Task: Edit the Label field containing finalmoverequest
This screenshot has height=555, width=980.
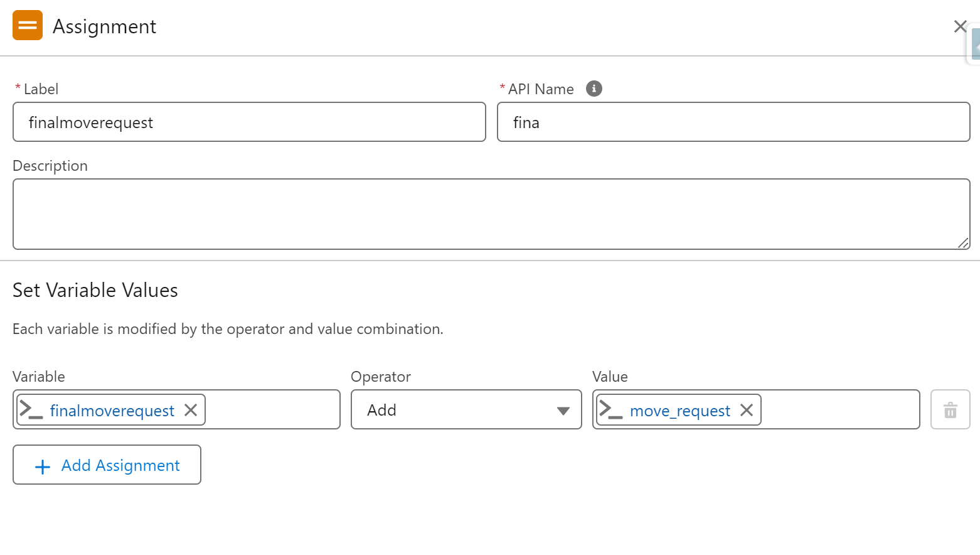Action: [249, 122]
